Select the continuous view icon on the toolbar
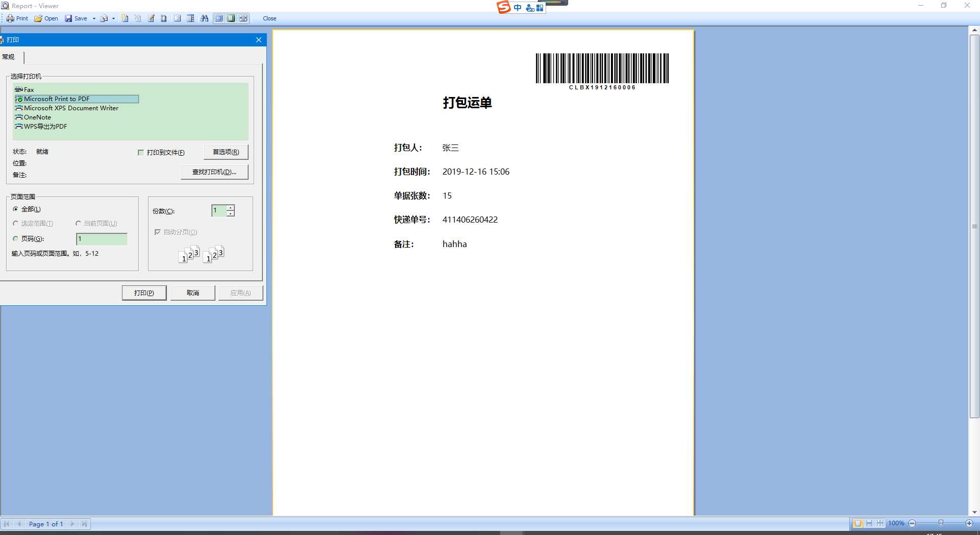 (231, 18)
